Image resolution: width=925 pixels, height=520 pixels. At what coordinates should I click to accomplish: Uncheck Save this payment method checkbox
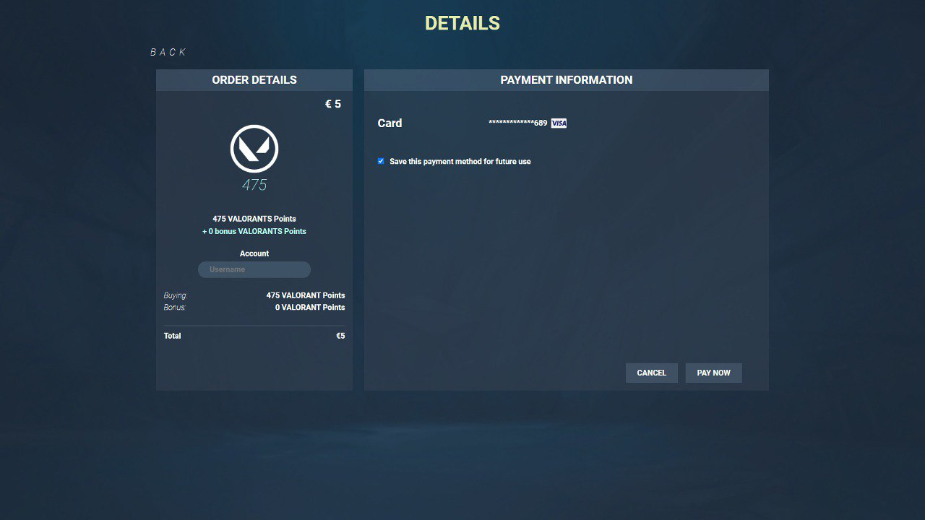point(381,161)
